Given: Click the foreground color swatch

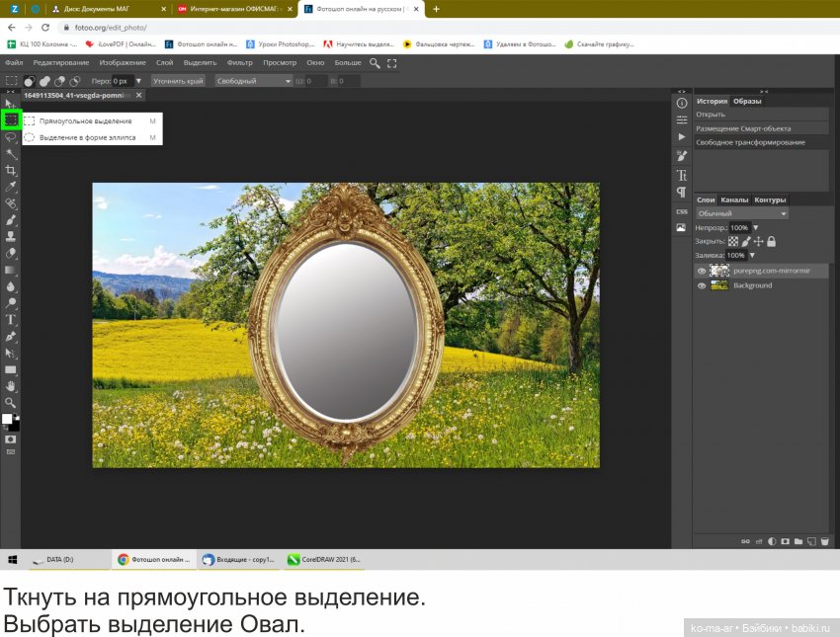Looking at the screenshot, I should [8, 419].
